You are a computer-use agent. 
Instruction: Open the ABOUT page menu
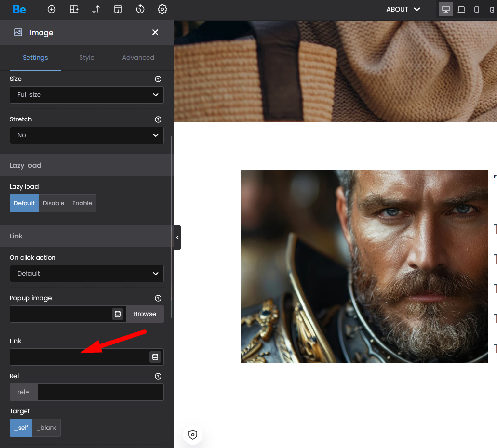tap(403, 9)
